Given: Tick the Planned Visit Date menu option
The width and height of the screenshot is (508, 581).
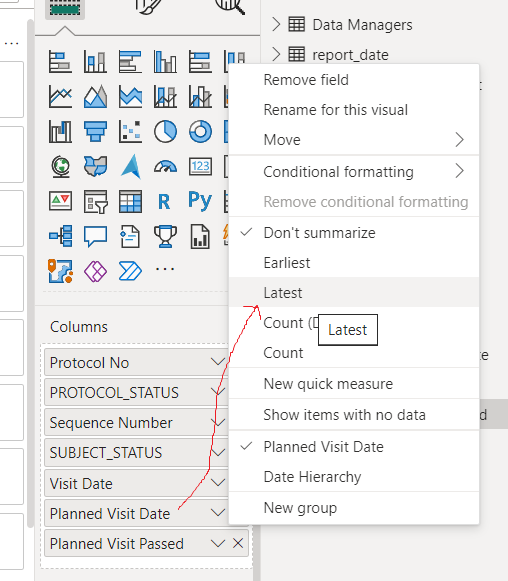Looking at the screenshot, I should tap(323, 447).
